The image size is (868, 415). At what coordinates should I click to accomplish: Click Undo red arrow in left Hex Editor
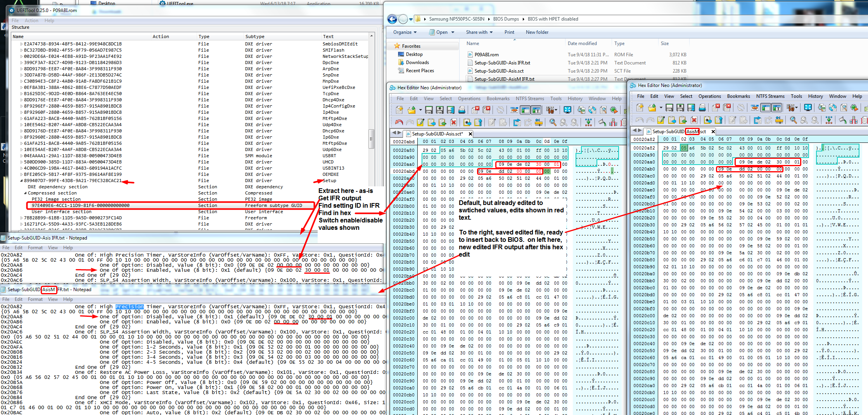click(399, 122)
